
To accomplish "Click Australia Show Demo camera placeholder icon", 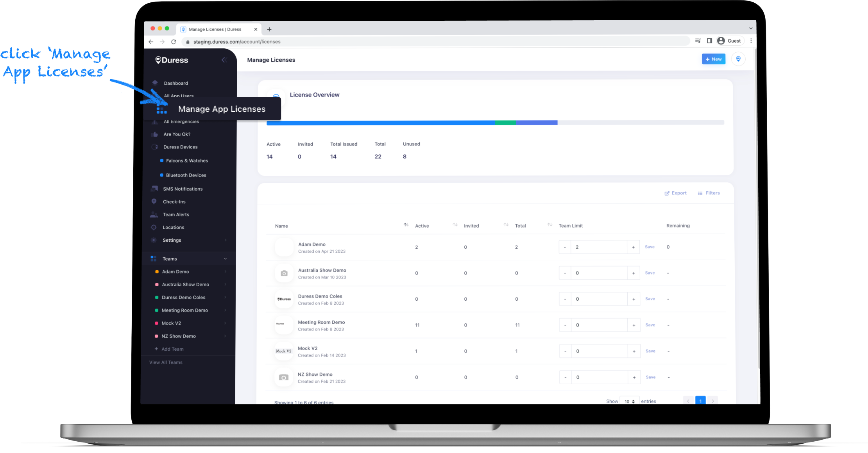I will [284, 273].
